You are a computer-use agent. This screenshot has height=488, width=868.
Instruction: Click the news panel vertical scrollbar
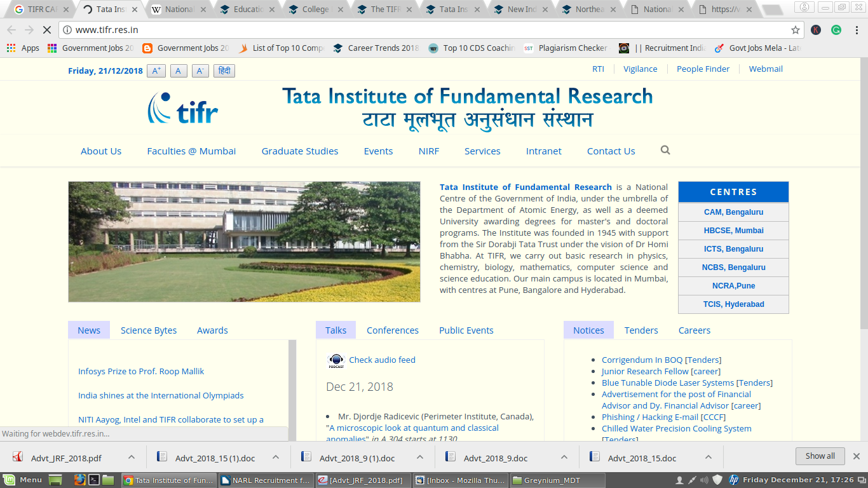(292, 390)
